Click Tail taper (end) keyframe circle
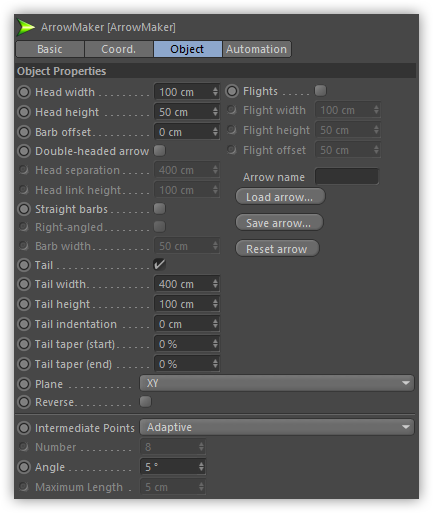433x513 pixels. 24,364
